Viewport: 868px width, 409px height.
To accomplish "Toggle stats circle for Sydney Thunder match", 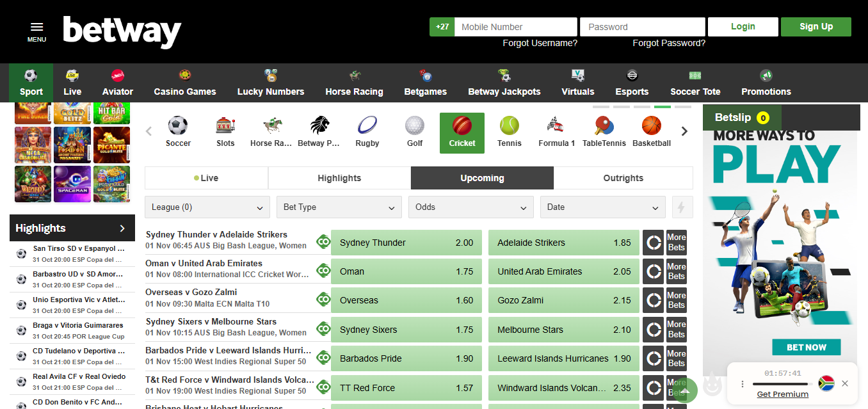I will (x=653, y=243).
